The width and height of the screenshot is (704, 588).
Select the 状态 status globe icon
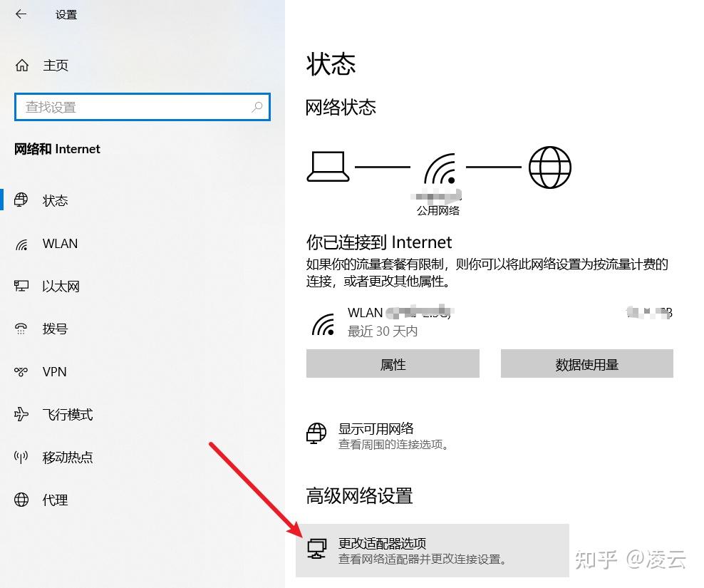(21, 200)
